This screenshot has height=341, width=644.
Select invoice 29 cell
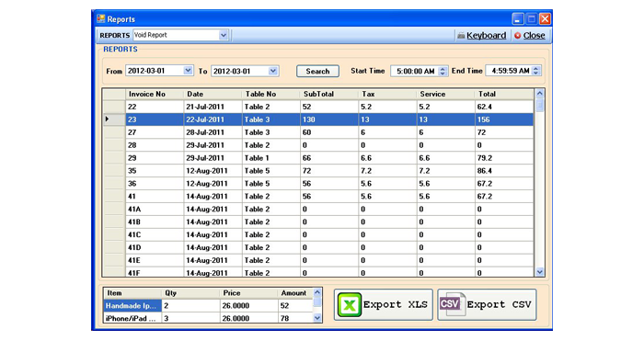tap(154, 157)
